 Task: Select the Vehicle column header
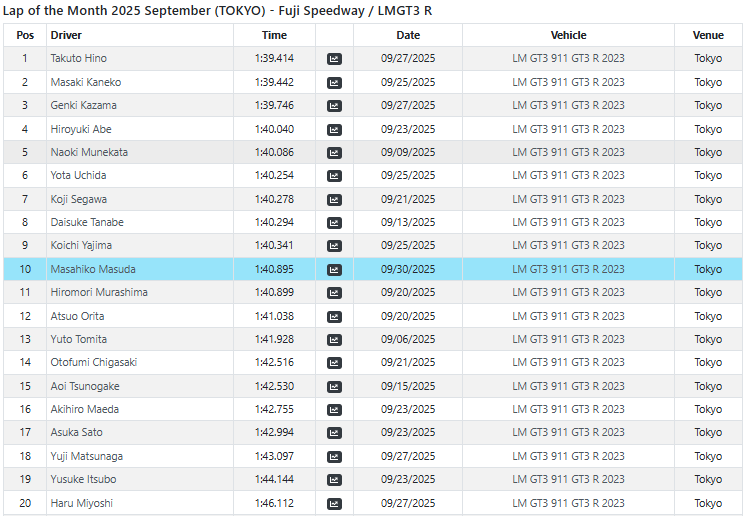coord(568,35)
